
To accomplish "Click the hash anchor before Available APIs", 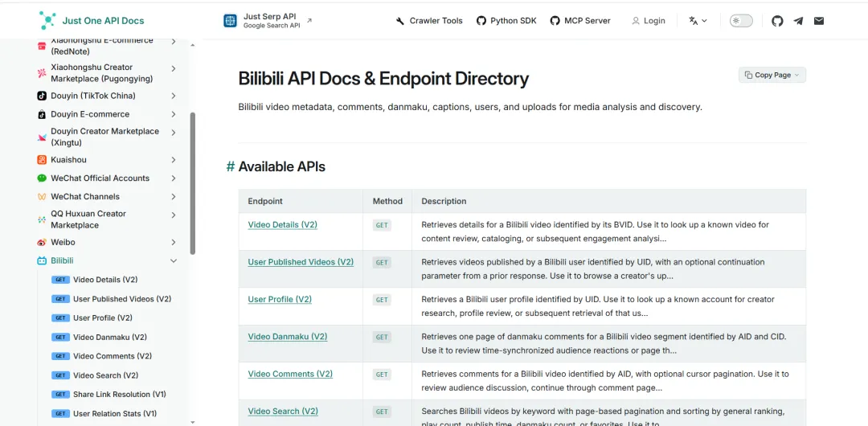I will click(x=231, y=166).
